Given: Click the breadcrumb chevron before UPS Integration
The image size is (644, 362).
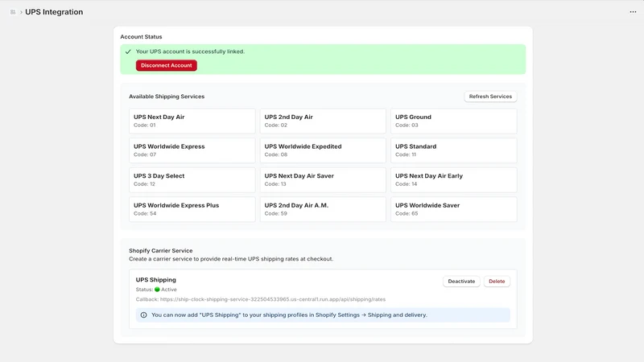Looking at the screenshot, I should pyautogui.click(x=21, y=12).
